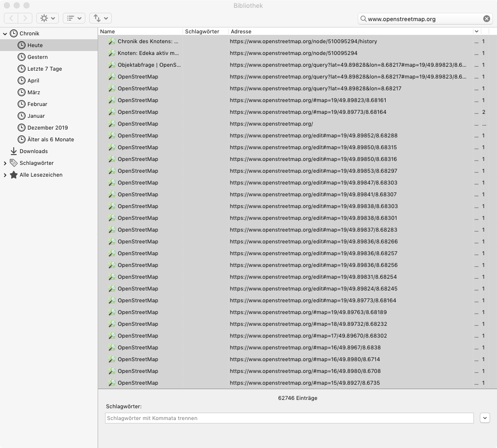Image resolution: width=497 pixels, height=448 pixels.
Task: Click the Downloads arrow icon in sidebar
Action: tap(14, 151)
